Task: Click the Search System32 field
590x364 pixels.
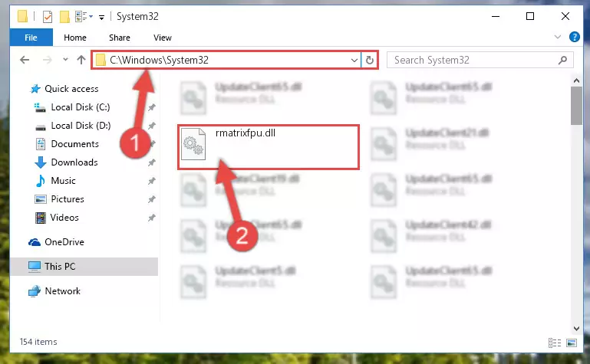Action: click(474, 60)
